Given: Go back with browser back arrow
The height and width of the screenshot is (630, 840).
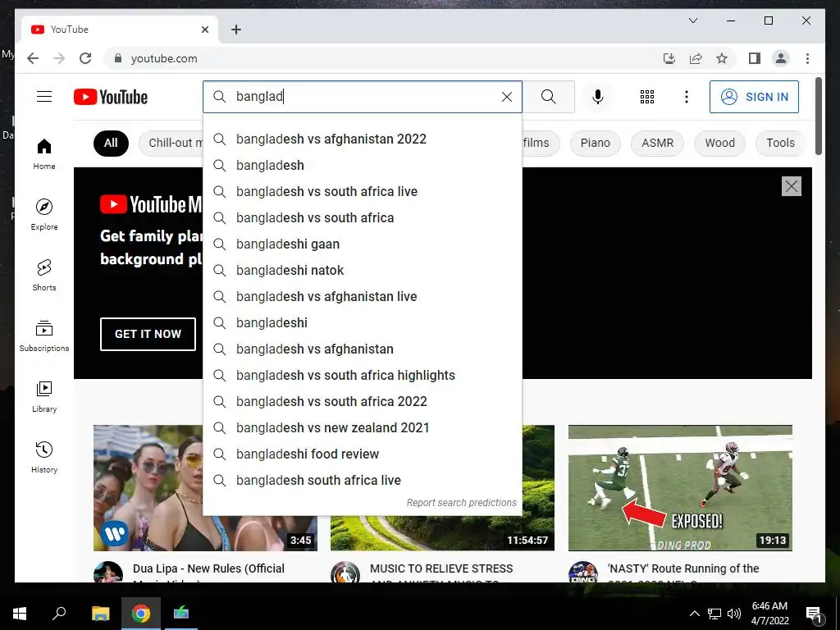Looking at the screenshot, I should pos(33,58).
